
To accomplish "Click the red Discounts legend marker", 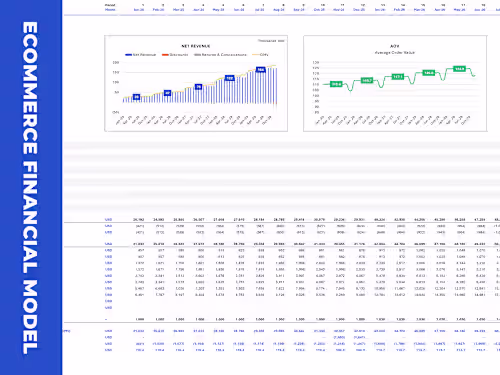I will coord(165,55).
